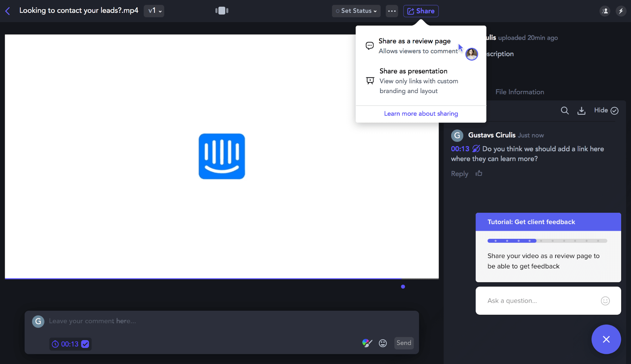Expand the Set Status dropdown

click(356, 11)
